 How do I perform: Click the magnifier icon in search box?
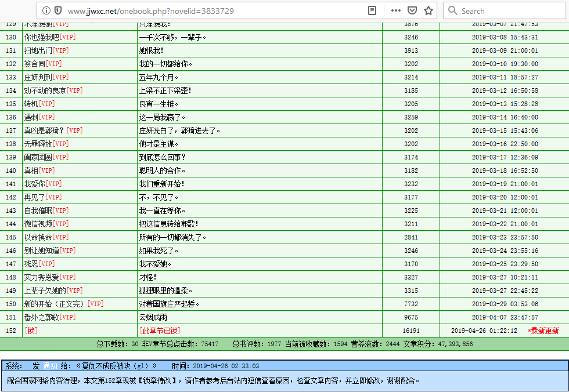tap(452, 10)
